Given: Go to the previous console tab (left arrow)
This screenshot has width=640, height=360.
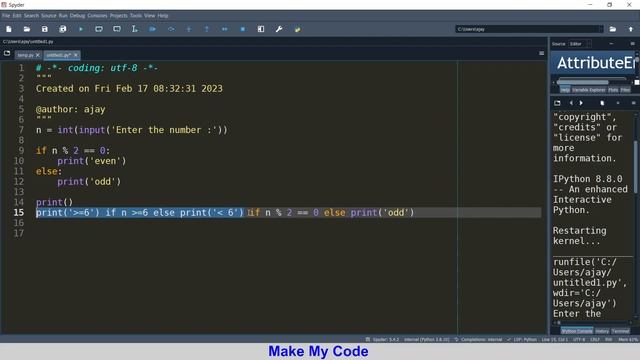Looking at the screenshot, I should [571, 103].
